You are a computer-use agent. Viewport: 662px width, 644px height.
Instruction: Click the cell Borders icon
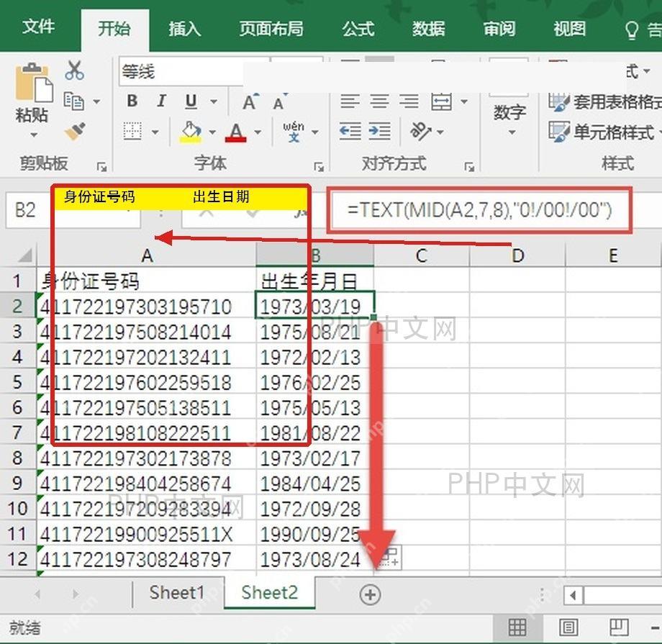coord(132,132)
